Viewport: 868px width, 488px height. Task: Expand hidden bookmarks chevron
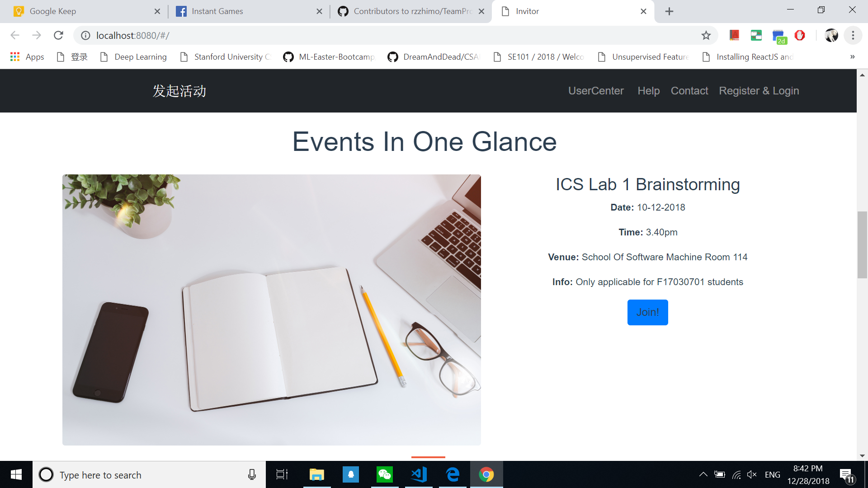[852, 57]
